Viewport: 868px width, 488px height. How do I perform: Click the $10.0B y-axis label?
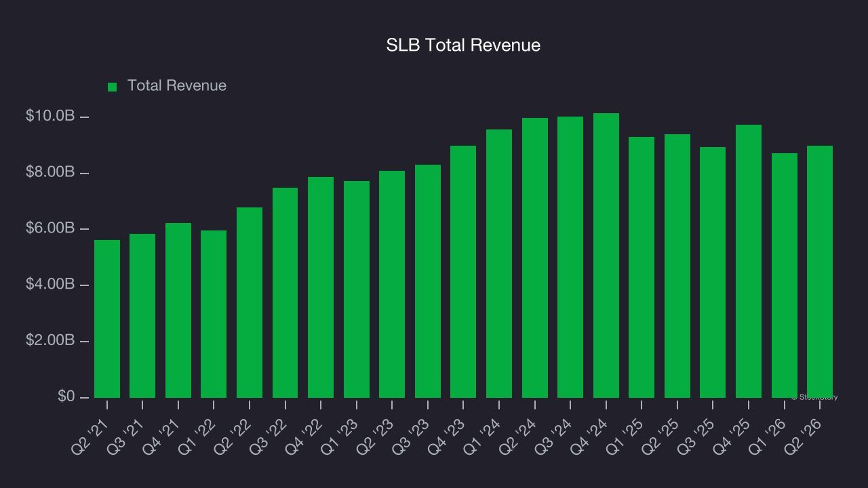click(50, 117)
